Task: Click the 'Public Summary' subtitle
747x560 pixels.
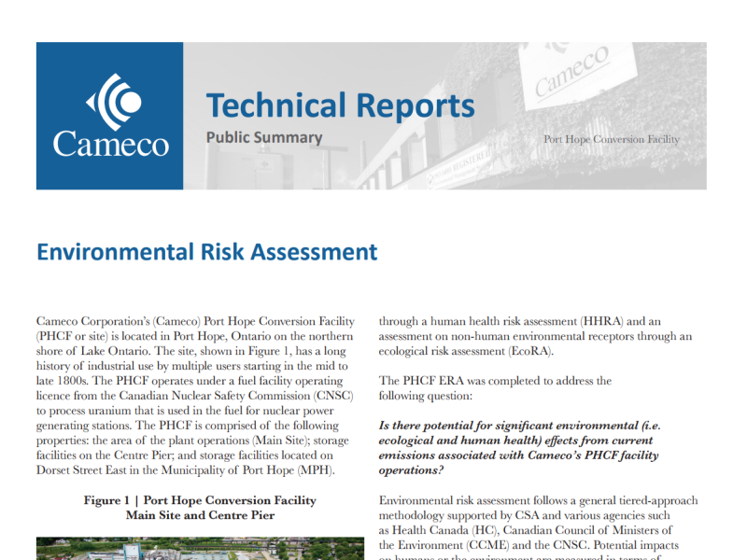Action: click(264, 137)
